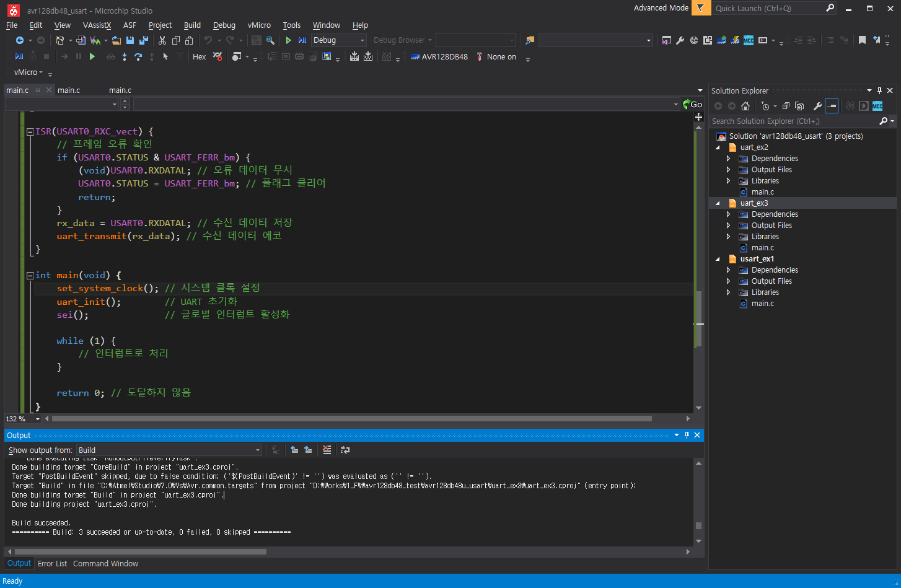Click the notifications flag icon
Viewport: 901px width, 588px height.
tap(700, 8)
